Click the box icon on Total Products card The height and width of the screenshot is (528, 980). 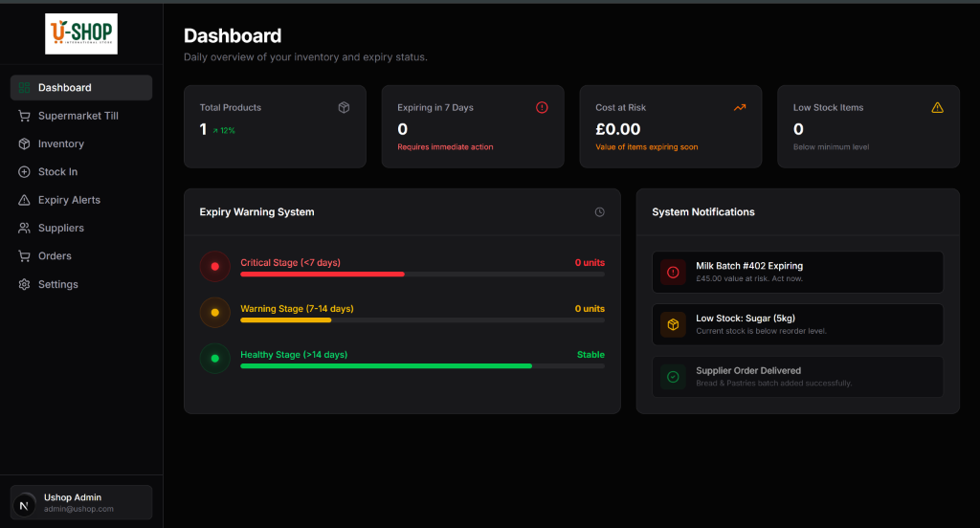pyautogui.click(x=344, y=108)
